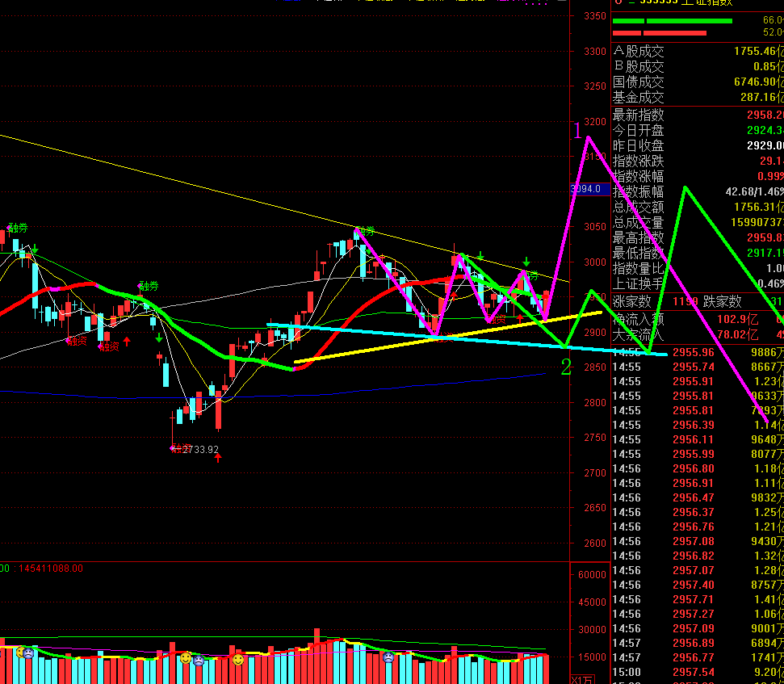Click the 融券 marker at the chart's highest candle peak
Screen dimensions: 784x684
[365, 231]
